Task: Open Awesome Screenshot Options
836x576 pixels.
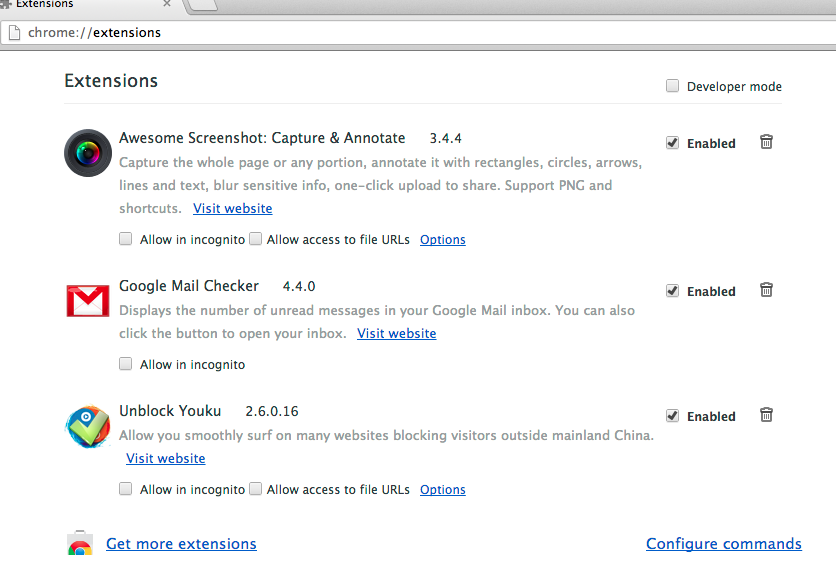Action: pos(443,239)
